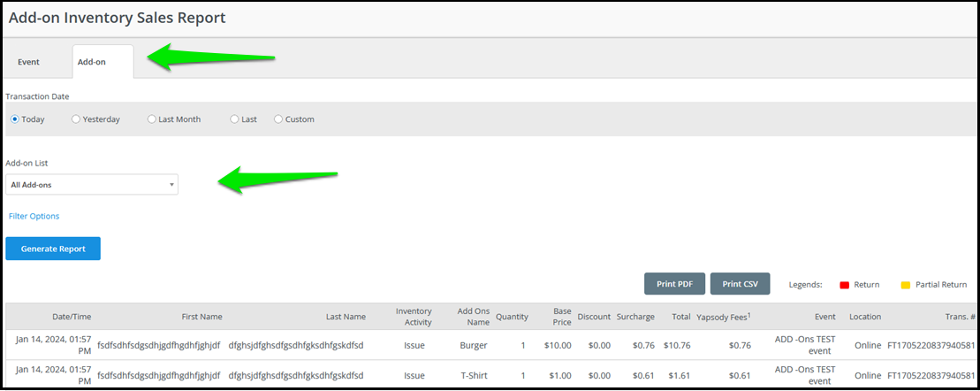Click the Location column header
This screenshot has width=980, height=391.
coord(865,317)
